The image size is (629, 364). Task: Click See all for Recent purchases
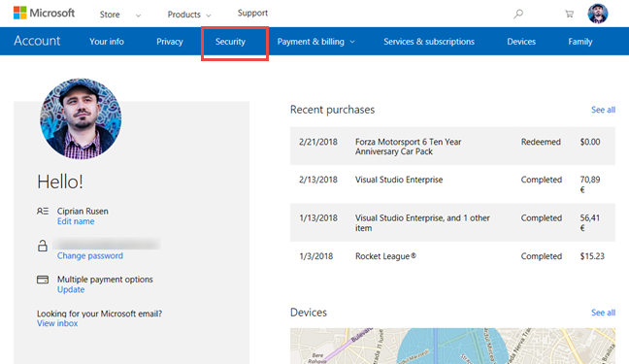click(603, 110)
